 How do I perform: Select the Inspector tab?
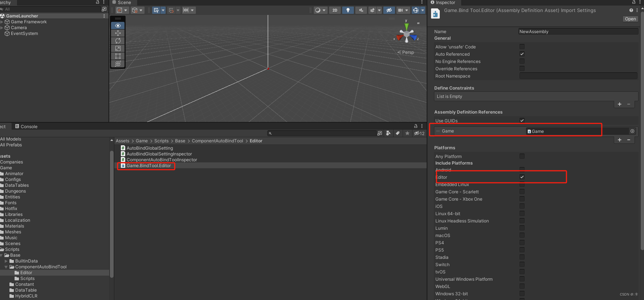443,3
